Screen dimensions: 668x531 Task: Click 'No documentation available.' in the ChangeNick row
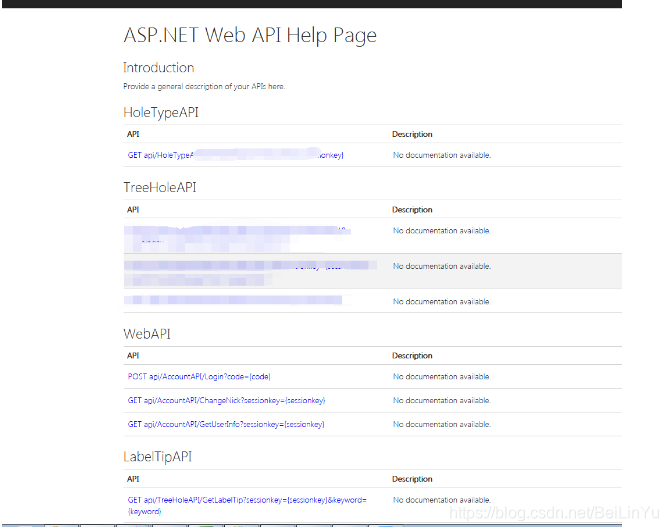pos(442,401)
